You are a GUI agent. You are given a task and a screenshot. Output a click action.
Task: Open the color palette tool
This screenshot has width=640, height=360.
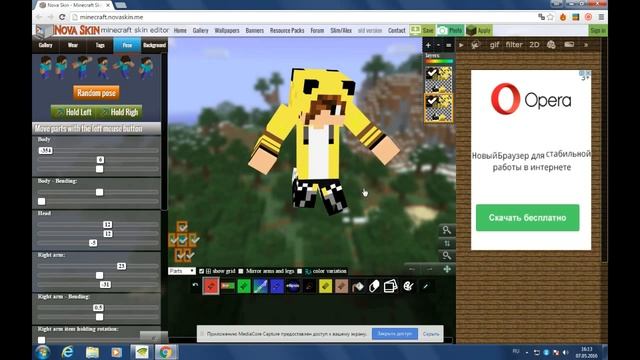click(x=408, y=286)
